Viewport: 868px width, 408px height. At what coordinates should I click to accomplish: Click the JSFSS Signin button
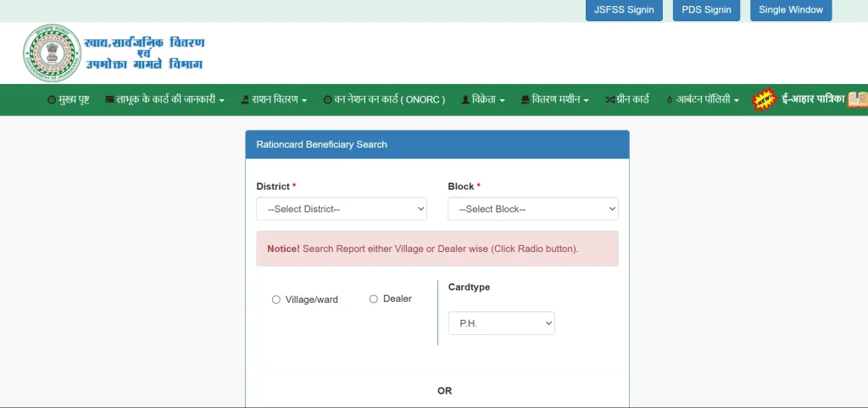click(x=623, y=10)
